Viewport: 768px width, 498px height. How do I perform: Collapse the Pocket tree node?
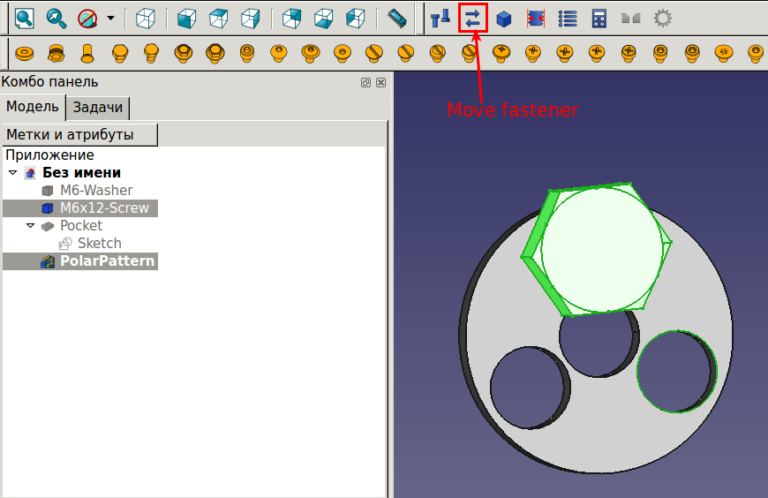(x=31, y=225)
